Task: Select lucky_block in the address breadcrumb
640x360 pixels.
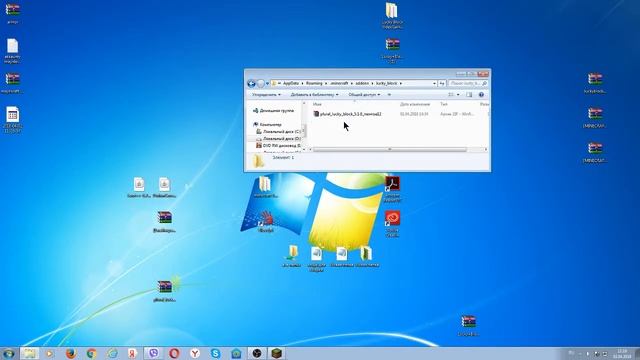Action: (x=387, y=83)
